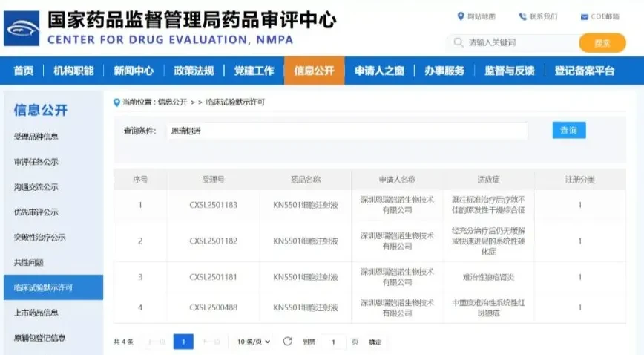Click the 联系我们 phone icon

[522, 16]
